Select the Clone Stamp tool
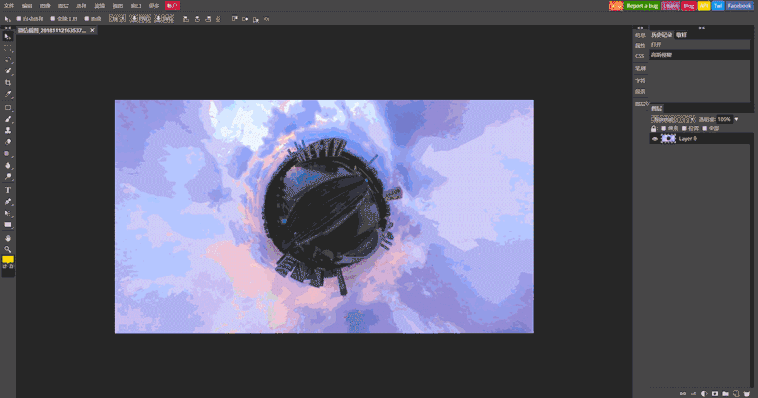The image size is (758, 398). coord(8,131)
